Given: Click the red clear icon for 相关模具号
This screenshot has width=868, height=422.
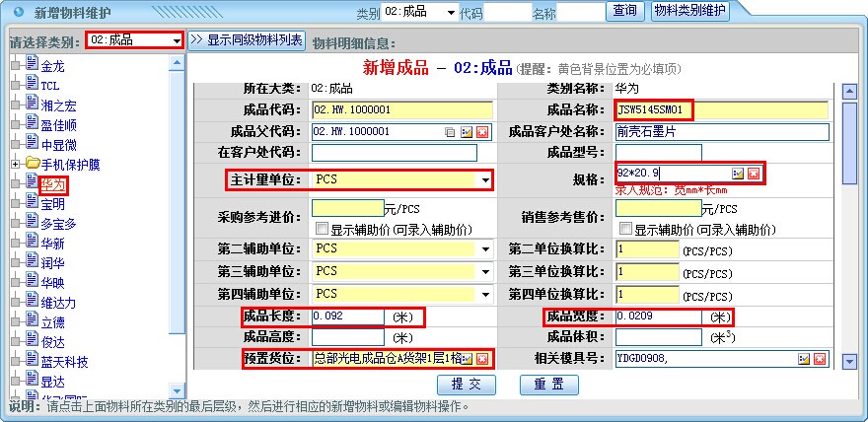Looking at the screenshot, I should coord(821,359).
